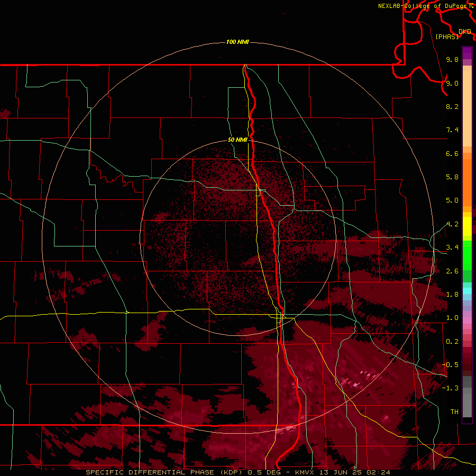Pick the cyan segment of the color bar

(x=467, y=290)
